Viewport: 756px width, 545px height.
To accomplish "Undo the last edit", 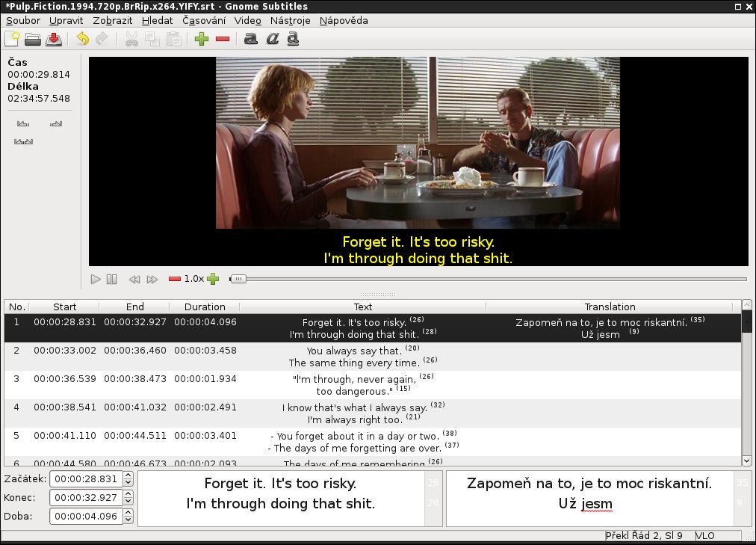I will point(82,40).
